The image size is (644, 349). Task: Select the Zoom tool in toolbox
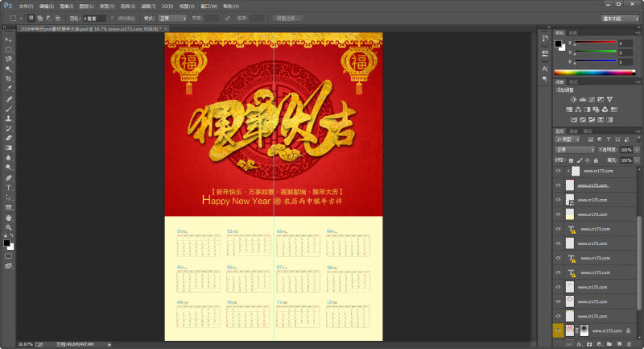(x=9, y=227)
